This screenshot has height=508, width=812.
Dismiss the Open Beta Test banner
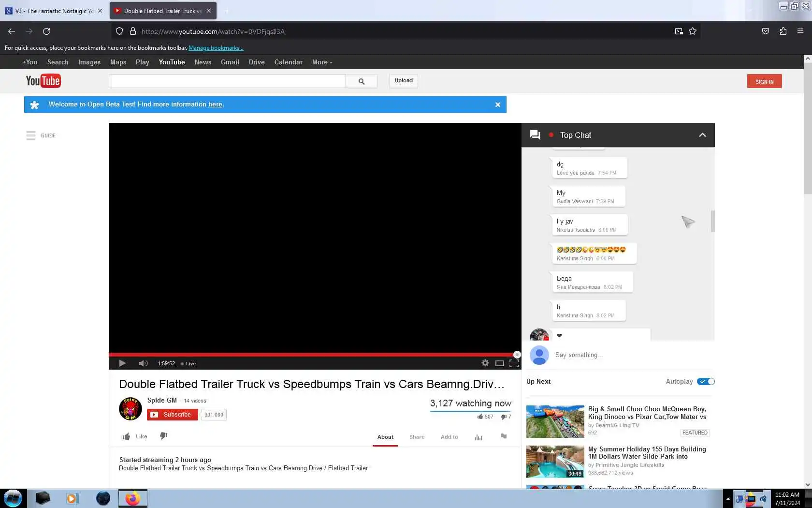[497, 105]
